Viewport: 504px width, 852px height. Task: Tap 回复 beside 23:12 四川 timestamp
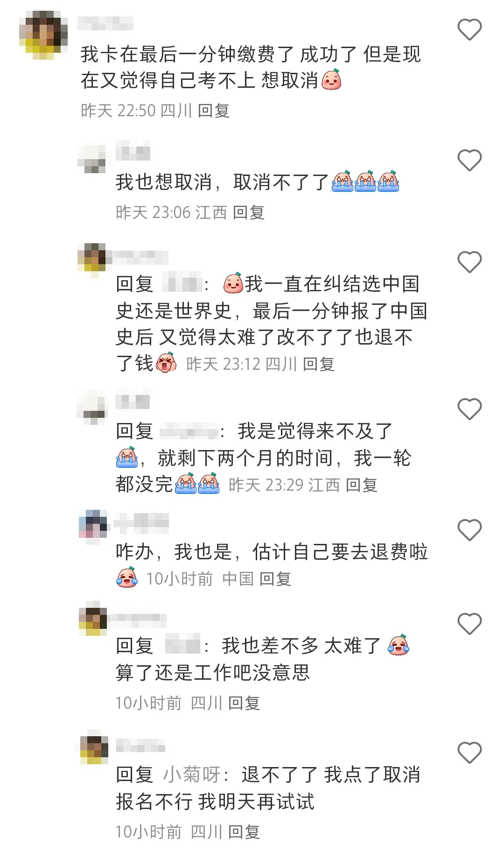tap(319, 364)
